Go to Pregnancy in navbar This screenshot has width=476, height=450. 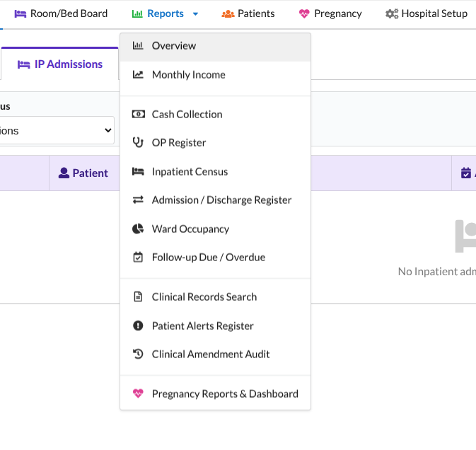click(x=330, y=13)
